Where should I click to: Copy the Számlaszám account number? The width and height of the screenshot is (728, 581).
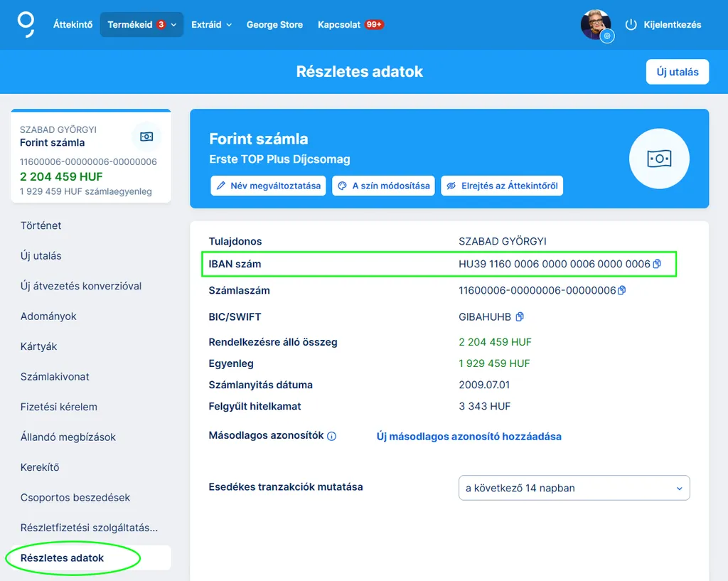(x=622, y=290)
